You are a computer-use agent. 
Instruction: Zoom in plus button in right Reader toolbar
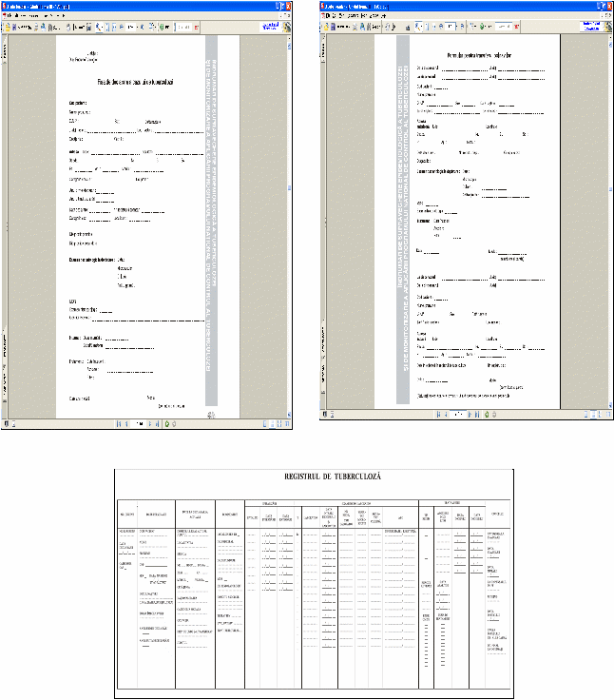(x=462, y=27)
